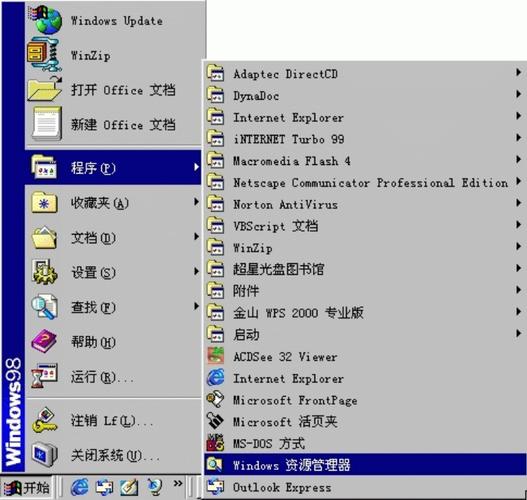Click the satellite dish channels icon in taskbar

(155, 487)
